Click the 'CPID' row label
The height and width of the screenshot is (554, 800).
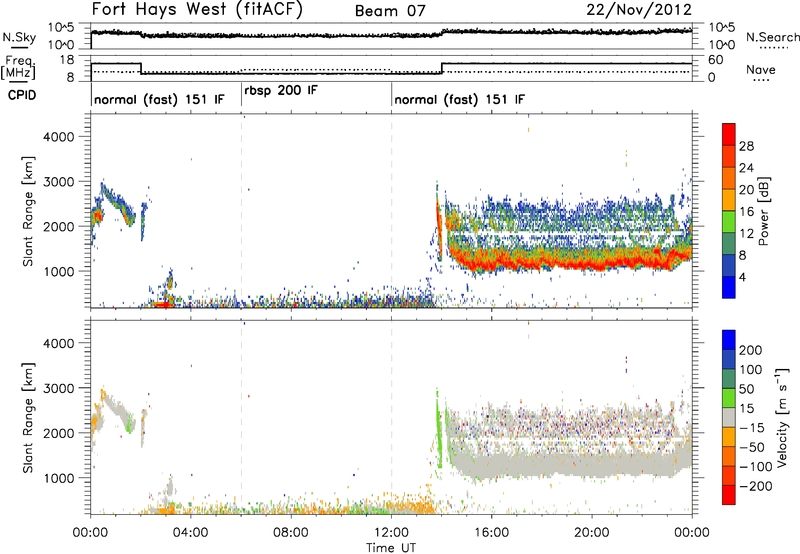(x=22, y=95)
